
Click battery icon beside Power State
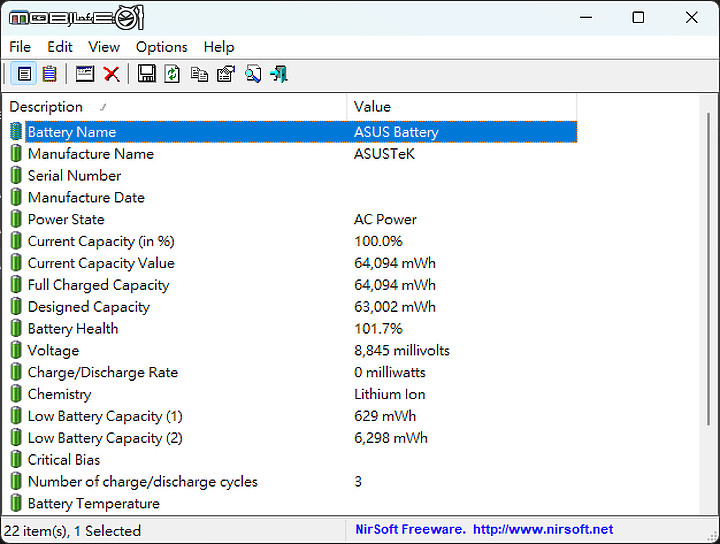[16, 219]
